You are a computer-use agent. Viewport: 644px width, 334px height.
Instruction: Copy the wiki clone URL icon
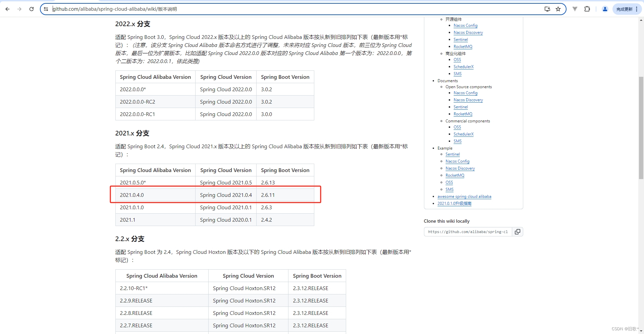518,232
